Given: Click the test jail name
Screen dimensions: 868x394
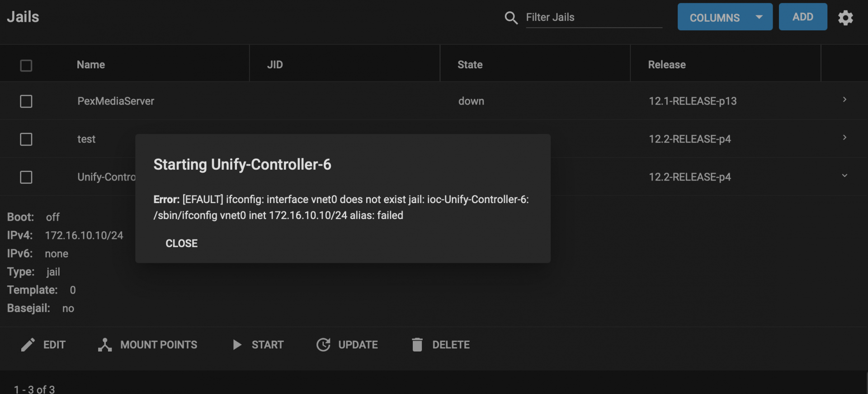Looking at the screenshot, I should click(x=86, y=139).
